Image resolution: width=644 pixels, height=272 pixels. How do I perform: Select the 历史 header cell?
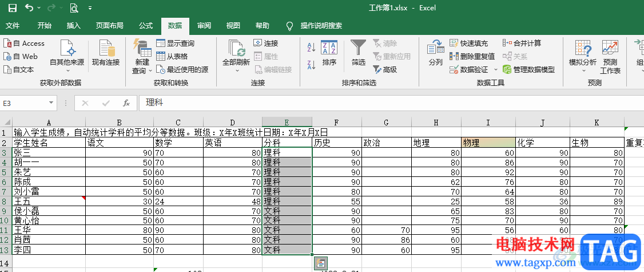337,143
